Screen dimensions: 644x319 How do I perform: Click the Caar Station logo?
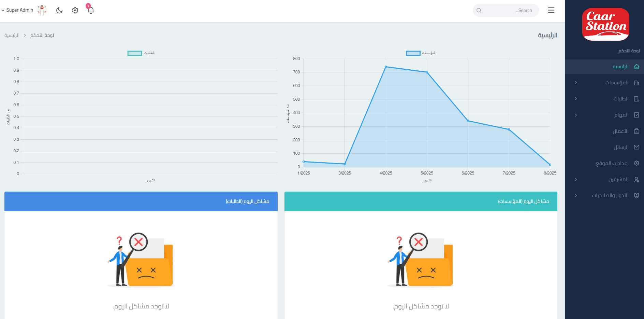605,24
